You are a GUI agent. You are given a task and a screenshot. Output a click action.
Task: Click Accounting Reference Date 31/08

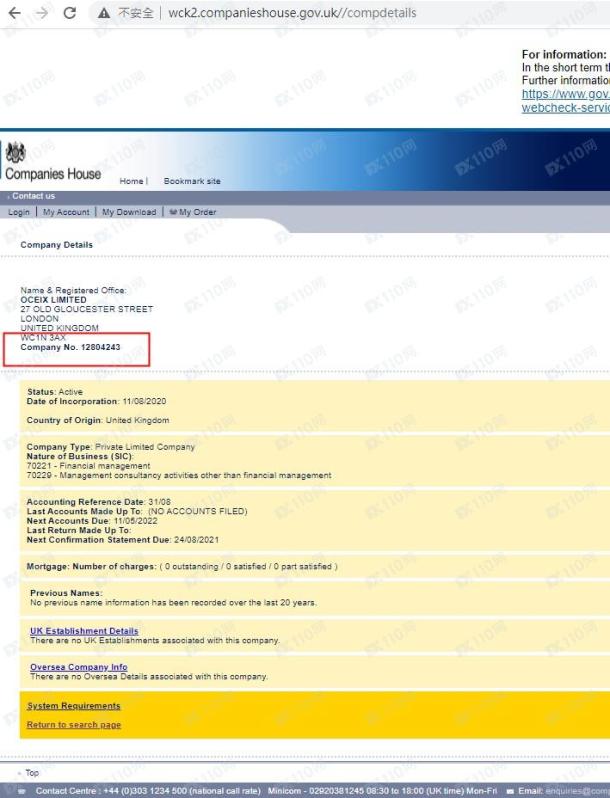click(x=98, y=502)
